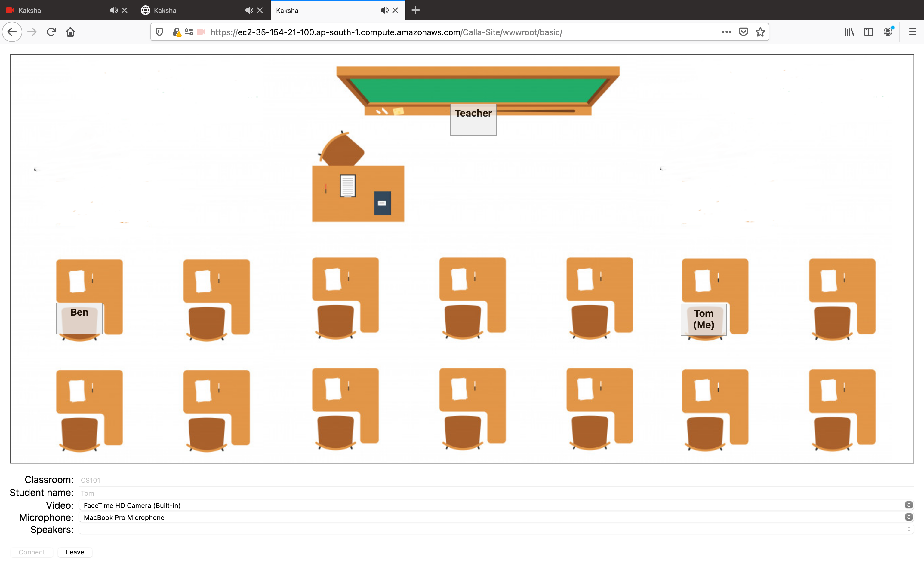
Task: Bookmark this page with the star icon
Action: pos(760,32)
